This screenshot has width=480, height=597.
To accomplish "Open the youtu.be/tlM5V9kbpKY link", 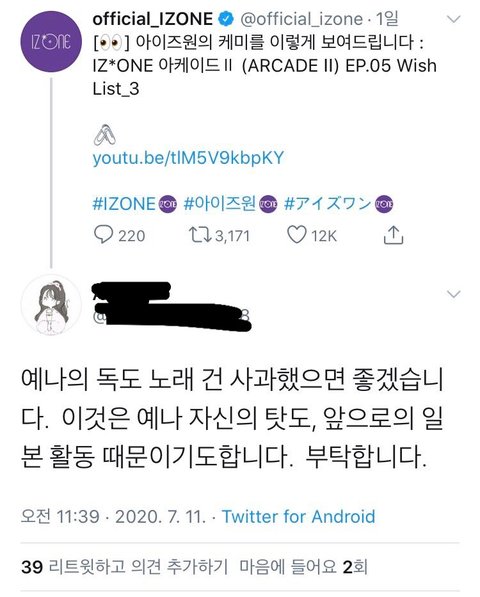I will 188,158.
